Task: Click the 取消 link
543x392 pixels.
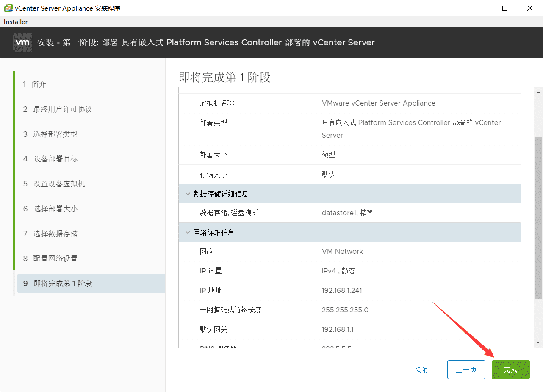Action: (421, 370)
